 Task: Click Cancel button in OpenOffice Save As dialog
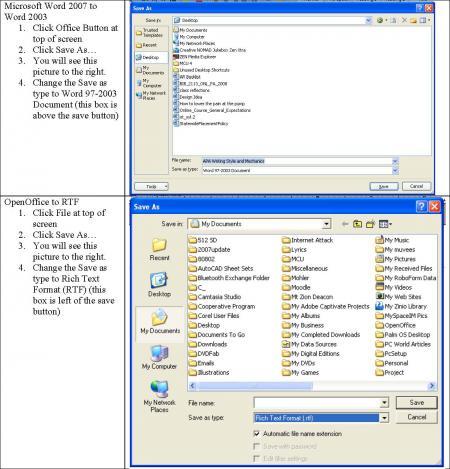[417, 417]
